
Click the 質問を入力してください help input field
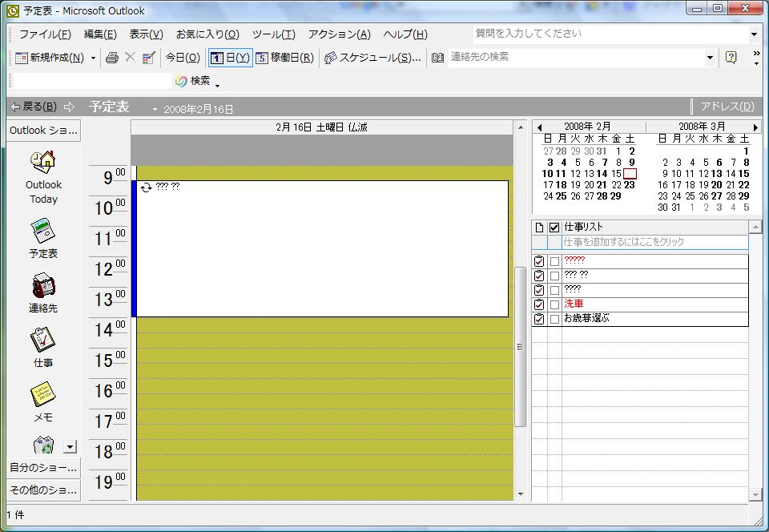[610, 34]
